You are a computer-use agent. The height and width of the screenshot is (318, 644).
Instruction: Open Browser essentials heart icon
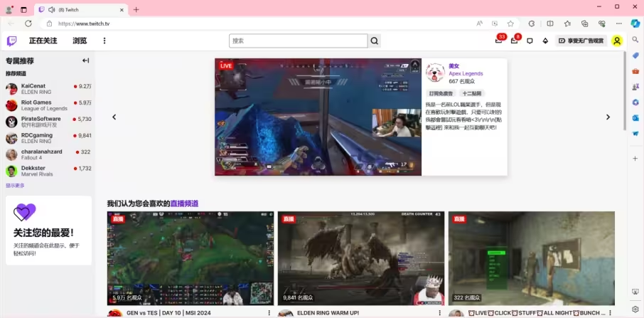coord(602,23)
